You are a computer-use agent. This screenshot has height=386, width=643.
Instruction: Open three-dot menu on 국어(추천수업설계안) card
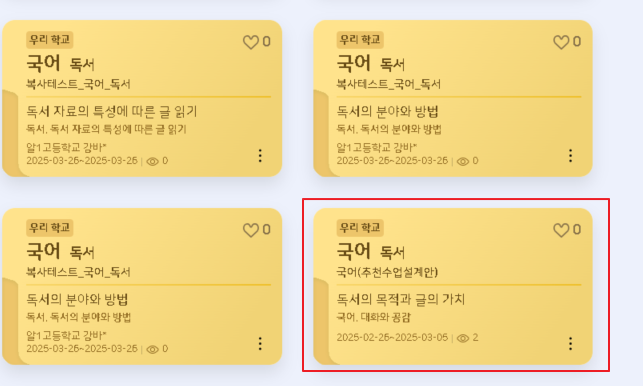[x=570, y=343]
